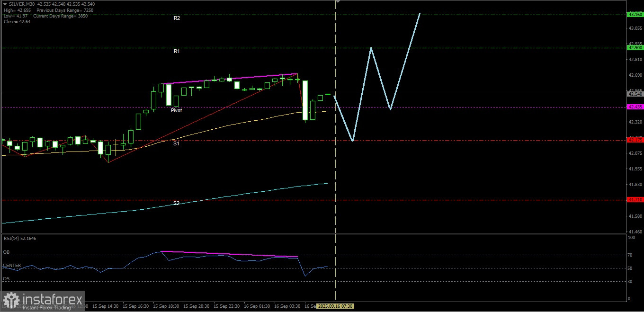This screenshot has height=312, width=644.
Task: Click the 42.900 green price tag
Action: pyautogui.click(x=635, y=48)
